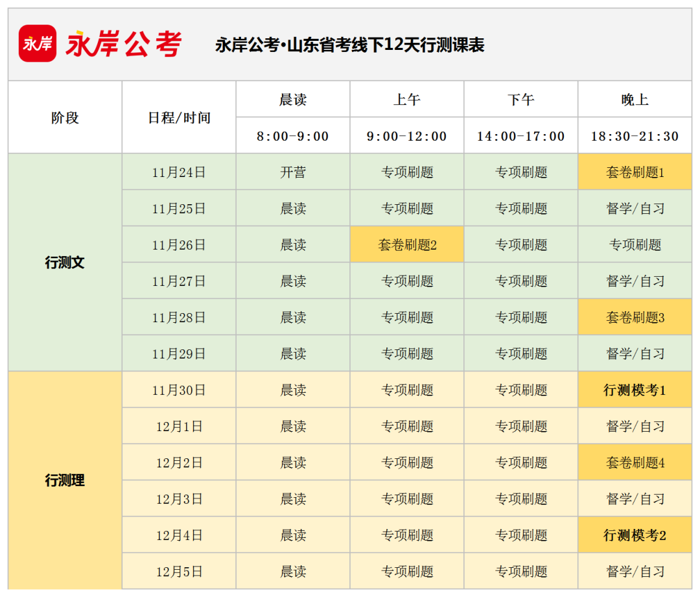Viewport: 700px width, 597px height.
Task: Select the 11月29日 date cell
Action: 179,354
